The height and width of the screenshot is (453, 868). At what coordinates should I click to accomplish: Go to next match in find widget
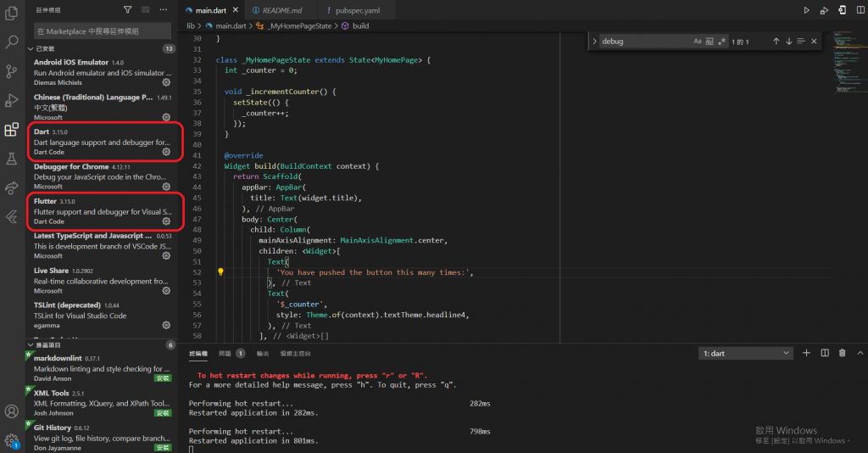pyautogui.click(x=788, y=41)
